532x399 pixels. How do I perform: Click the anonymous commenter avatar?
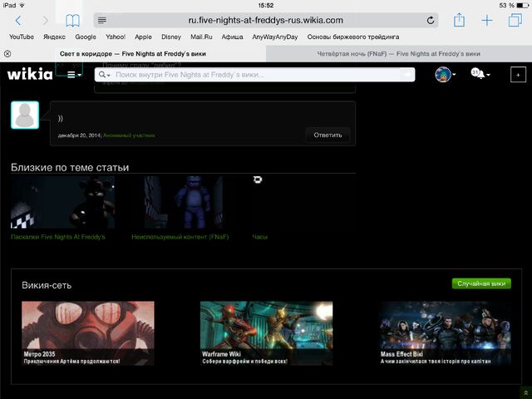[x=25, y=115]
